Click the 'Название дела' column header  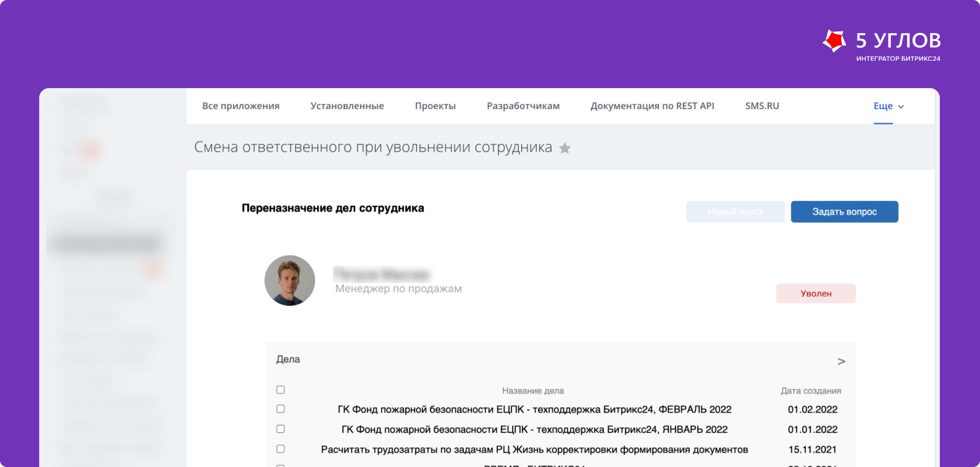coord(533,391)
